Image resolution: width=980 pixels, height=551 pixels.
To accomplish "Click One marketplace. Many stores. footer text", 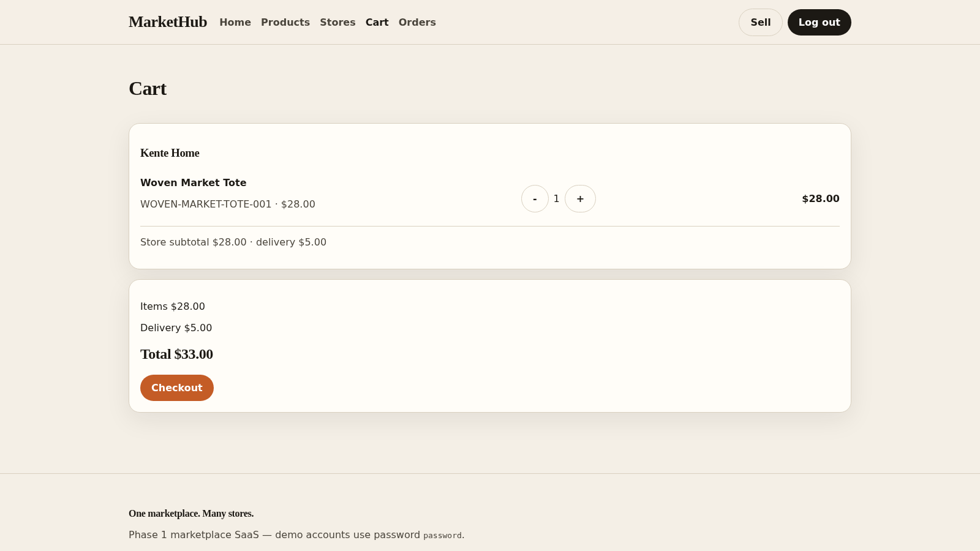I will point(191,513).
